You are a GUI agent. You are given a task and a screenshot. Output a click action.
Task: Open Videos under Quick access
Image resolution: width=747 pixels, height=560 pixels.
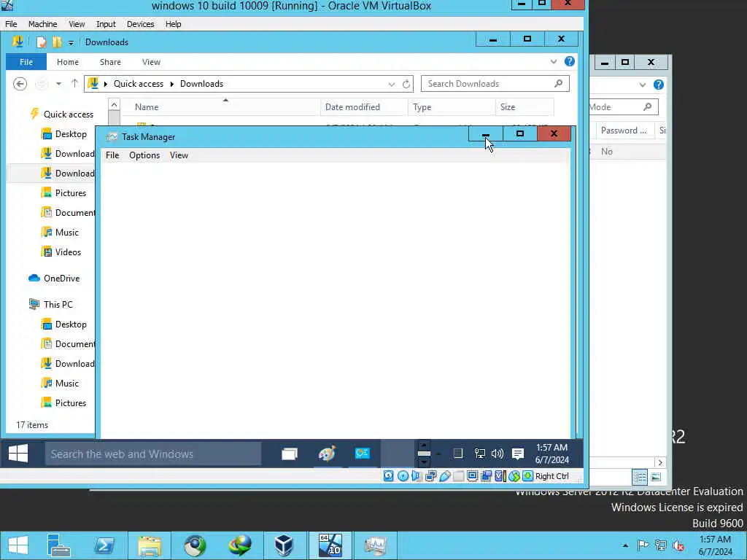coord(68,252)
